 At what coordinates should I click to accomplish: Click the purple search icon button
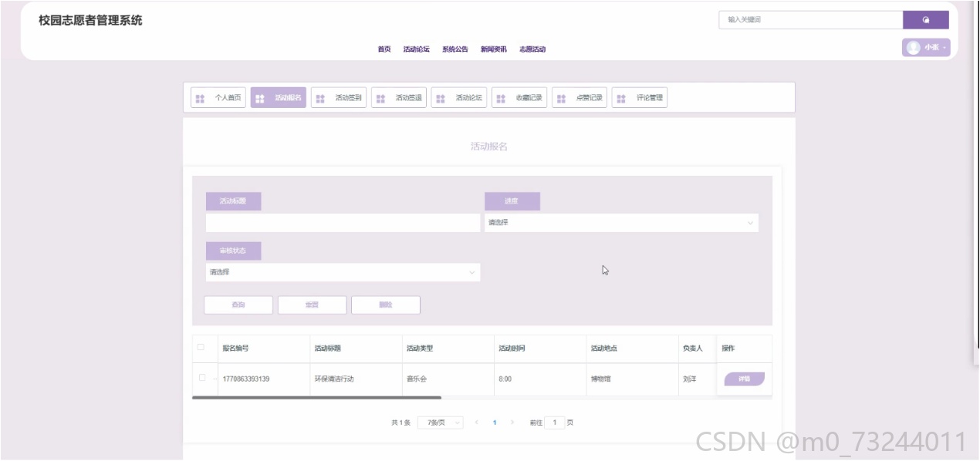click(x=925, y=20)
